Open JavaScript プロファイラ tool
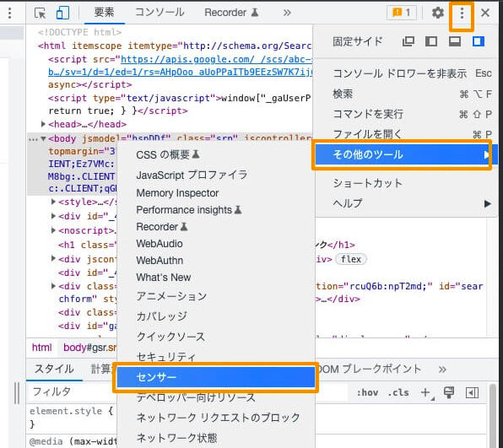 pyautogui.click(x=215, y=175)
